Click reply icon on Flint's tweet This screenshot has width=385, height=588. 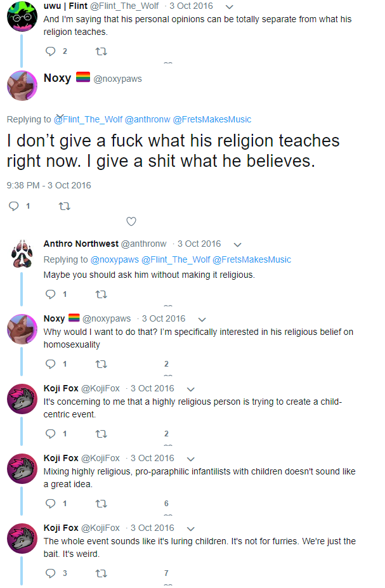[x=51, y=51]
